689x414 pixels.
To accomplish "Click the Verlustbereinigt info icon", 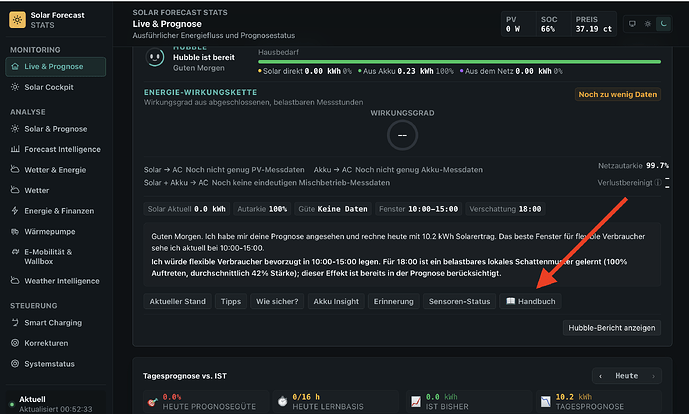I will pyautogui.click(x=657, y=182).
